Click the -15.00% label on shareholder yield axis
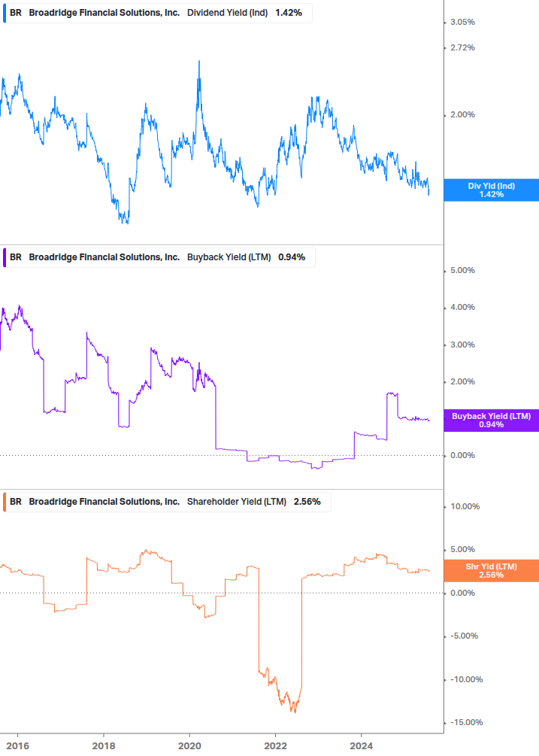Screen dimensions: 539x756 tap(466, 723)
